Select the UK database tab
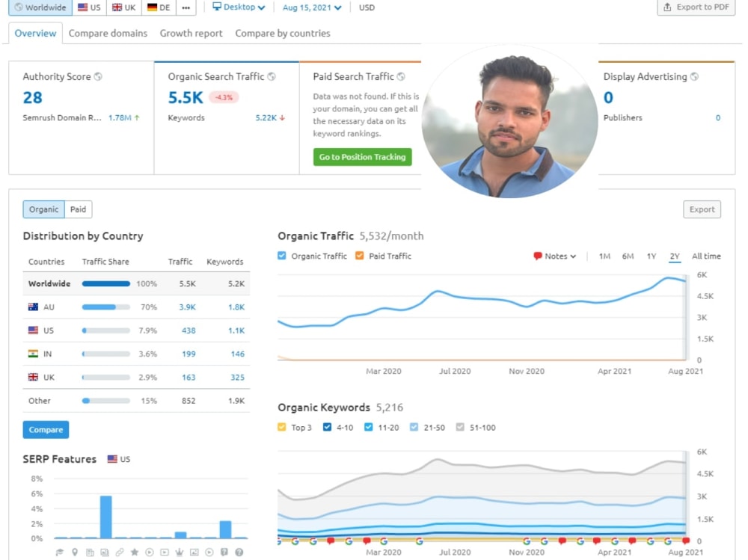Viewport: 748px width, 560px height. point(124,7)
